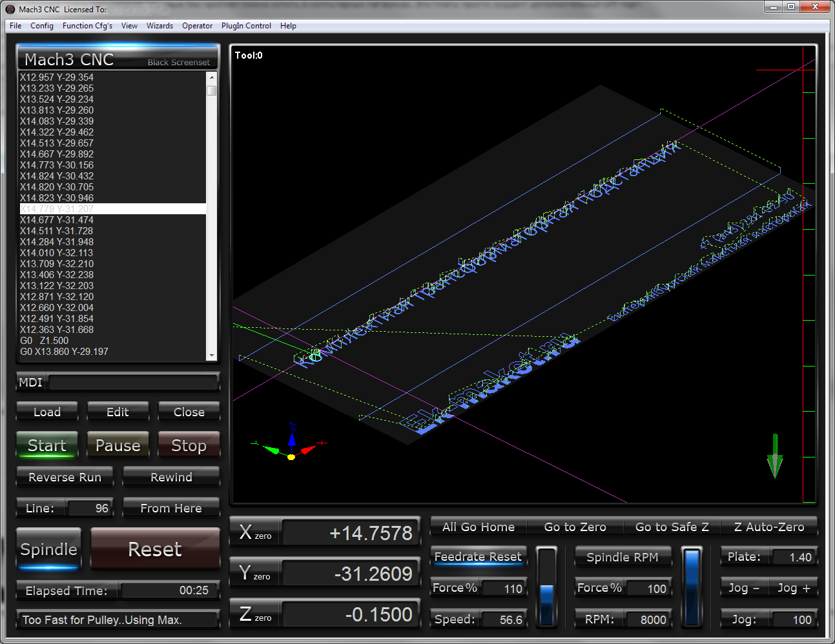Click the Tool:0 label in toolpath view
835x644 pixels.
pyautogui.click(x=249, y=55)
